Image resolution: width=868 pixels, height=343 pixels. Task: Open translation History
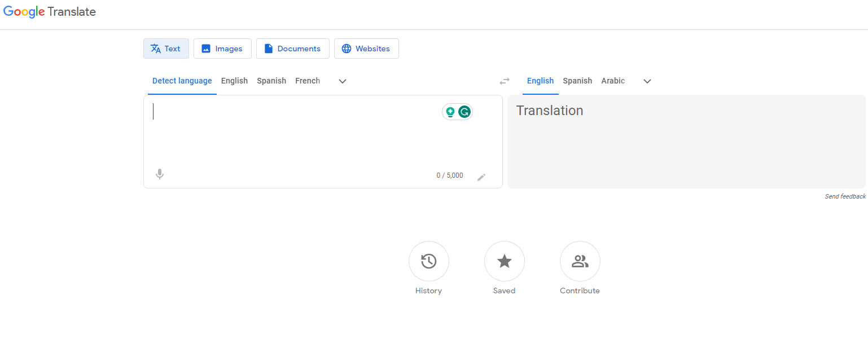(428, 261)
